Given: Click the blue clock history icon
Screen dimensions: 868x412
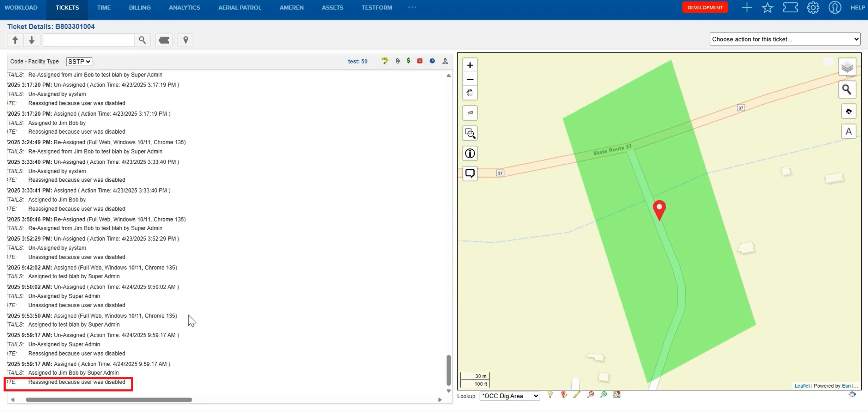Looking at the screenshot, I should 432,61.
